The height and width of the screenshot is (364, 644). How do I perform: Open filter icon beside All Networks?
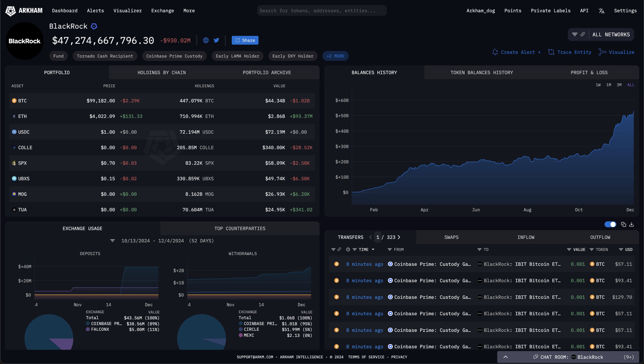pyautogui.click(x=575, y=35)
